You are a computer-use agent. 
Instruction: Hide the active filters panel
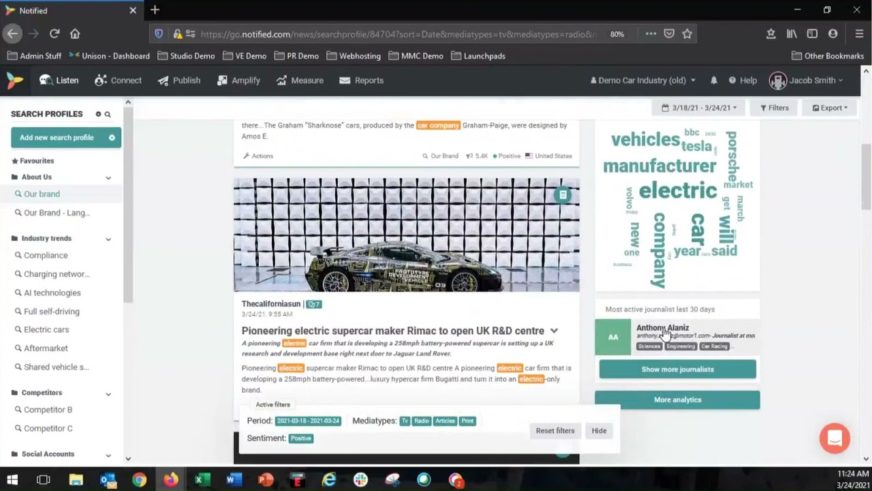coord(599,431)
